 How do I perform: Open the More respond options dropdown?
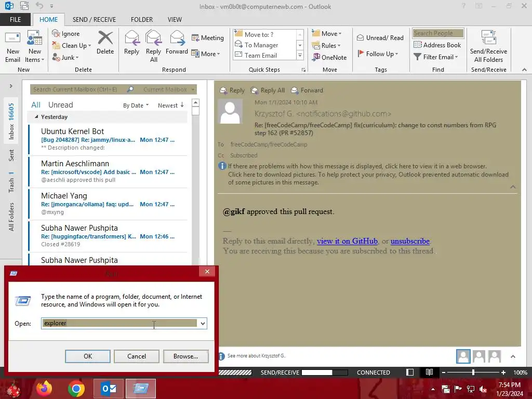206,54
